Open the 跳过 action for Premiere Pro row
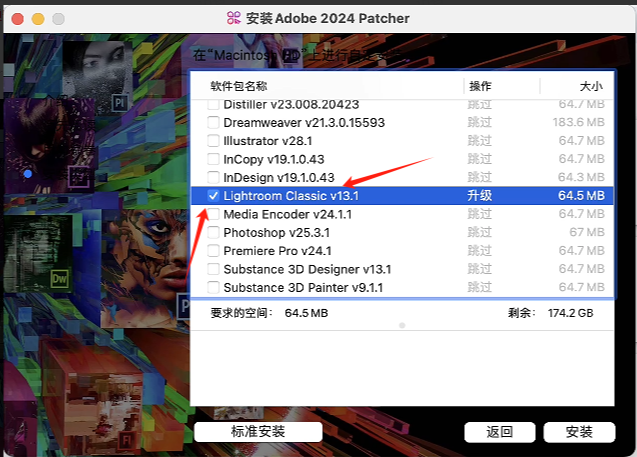 tap(479, 251)
